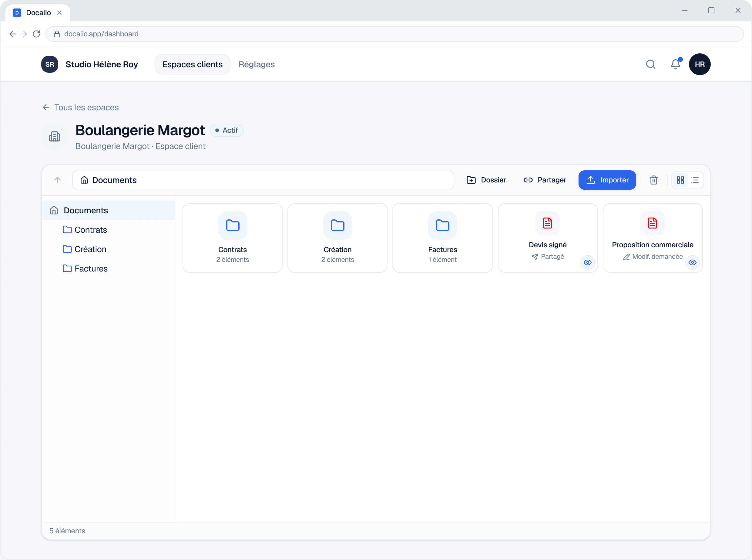752x560 pixels.
Task: Switch to grid view
Action: click(680, 180)
